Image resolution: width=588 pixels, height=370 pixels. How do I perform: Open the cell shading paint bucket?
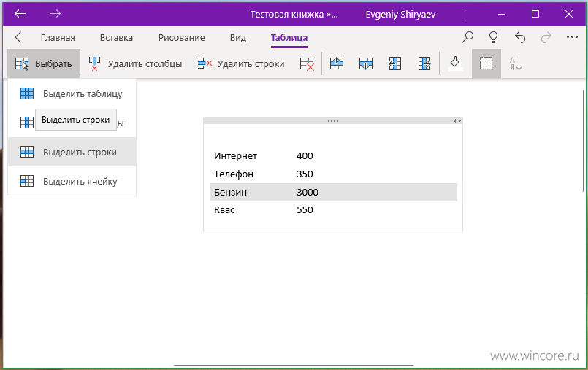click(x=455, y=63)
